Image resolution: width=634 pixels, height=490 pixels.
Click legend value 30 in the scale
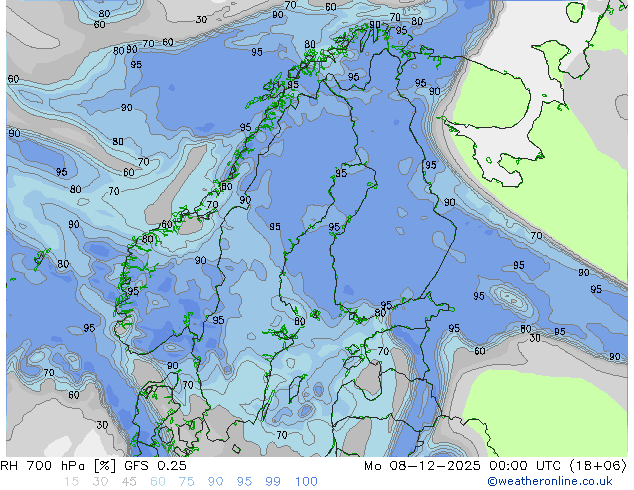(100, 482)
